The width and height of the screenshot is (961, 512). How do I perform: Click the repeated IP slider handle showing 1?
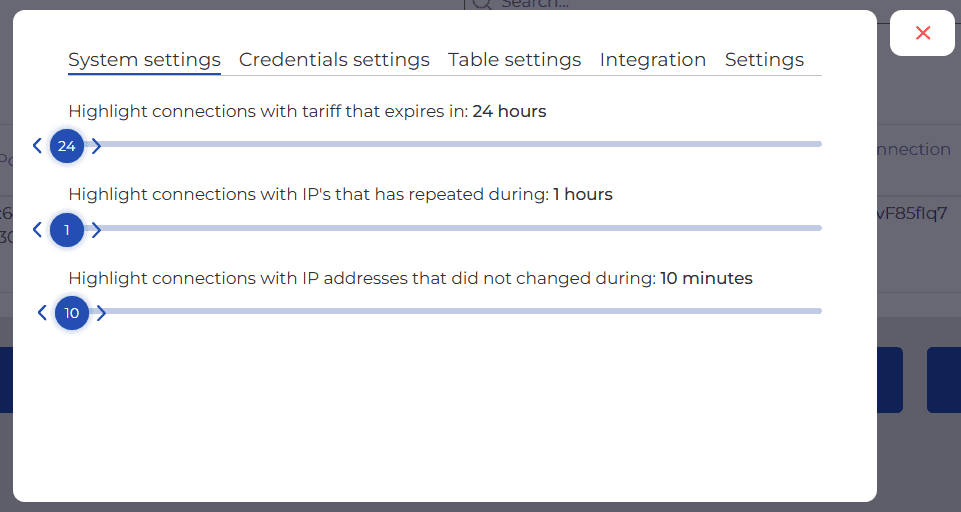(x=67, y=230)
